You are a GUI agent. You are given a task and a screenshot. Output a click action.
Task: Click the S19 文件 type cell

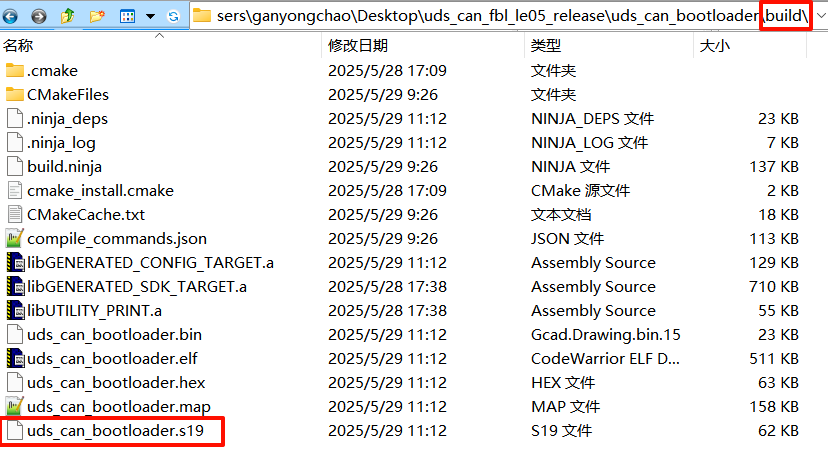pyautogui.click(x=561, y=431)
